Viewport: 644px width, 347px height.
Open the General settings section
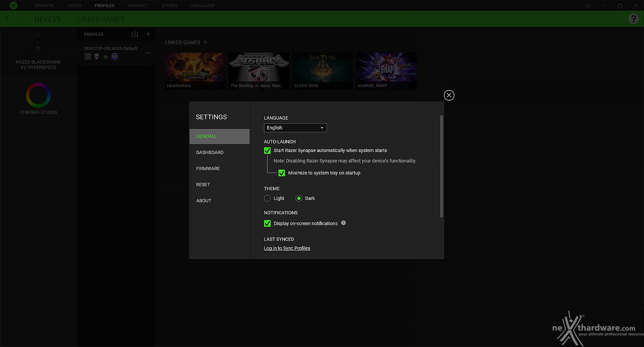pyautogui.click(x=219, y=136)
